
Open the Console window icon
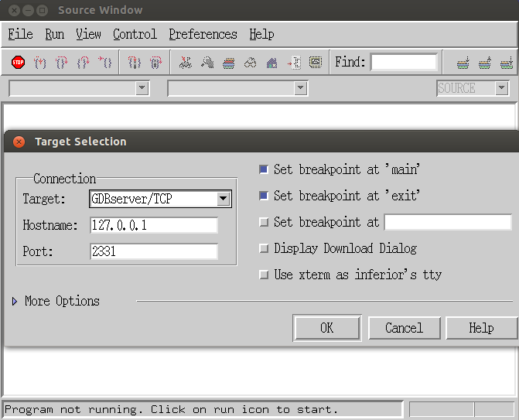coord(315,63)
